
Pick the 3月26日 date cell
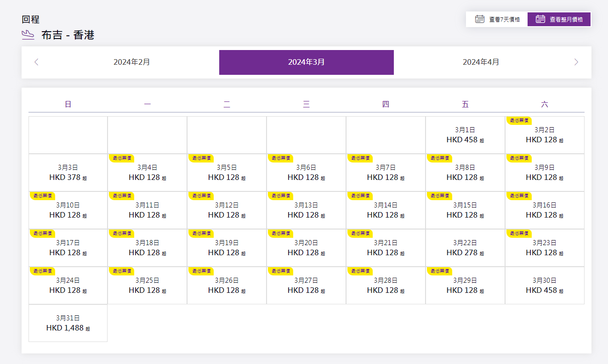tap(227, 286)
